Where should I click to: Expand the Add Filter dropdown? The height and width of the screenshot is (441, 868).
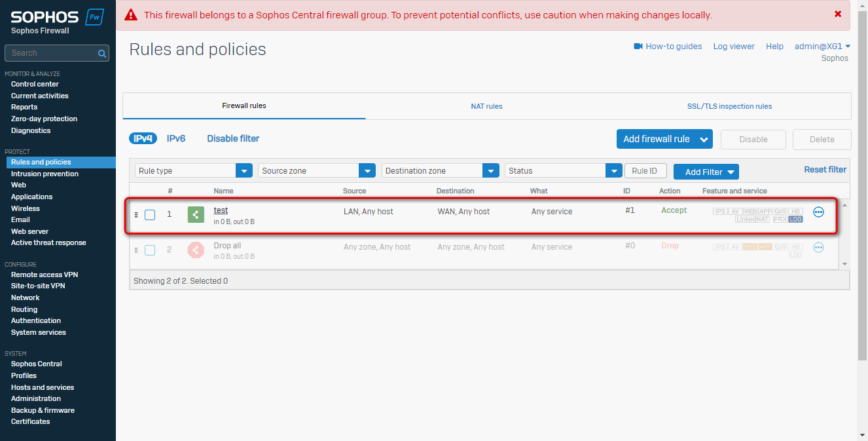706,172
